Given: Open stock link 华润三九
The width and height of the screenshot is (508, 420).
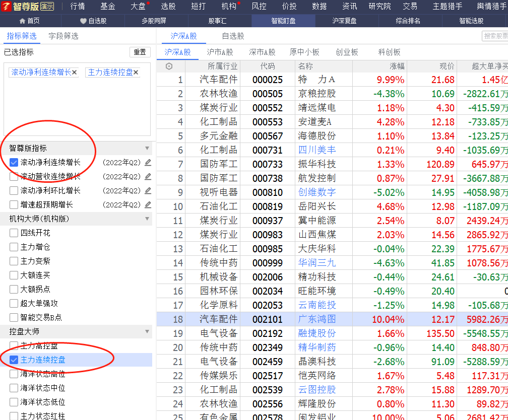Looking at the screenshot, I should point(317,262).
